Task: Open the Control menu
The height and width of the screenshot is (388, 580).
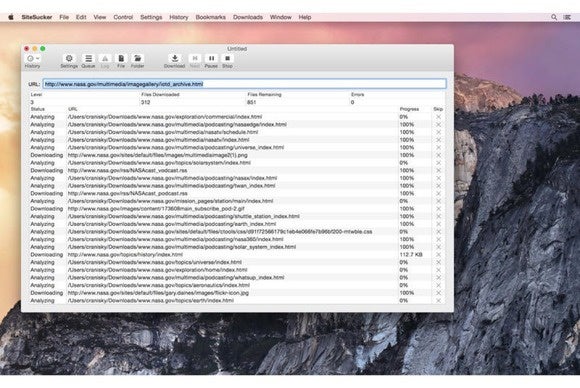Action: click(123, 17)
